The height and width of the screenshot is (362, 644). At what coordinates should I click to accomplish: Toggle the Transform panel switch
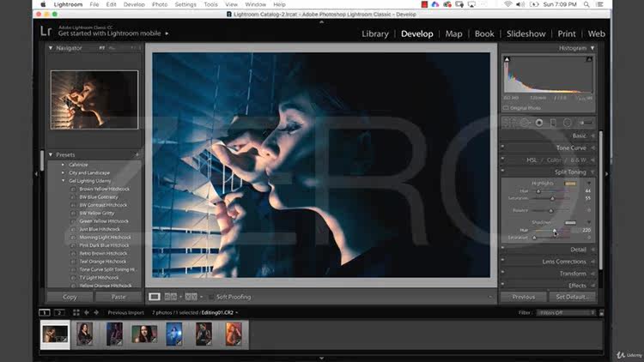(x=502, y=273)
